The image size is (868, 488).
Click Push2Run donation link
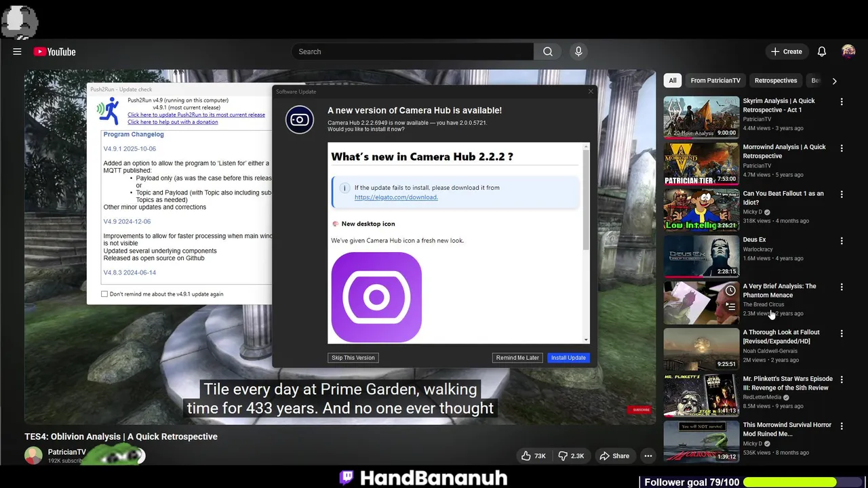coord(173,122)
